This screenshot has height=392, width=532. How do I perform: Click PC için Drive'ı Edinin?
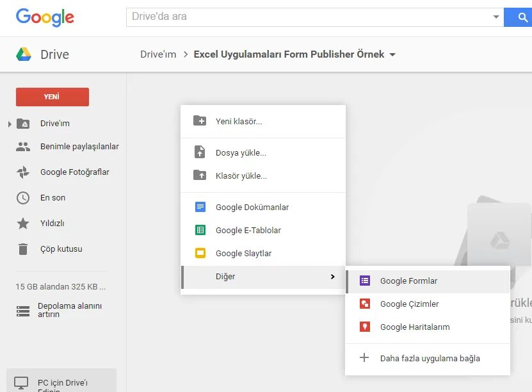(63, 386)
